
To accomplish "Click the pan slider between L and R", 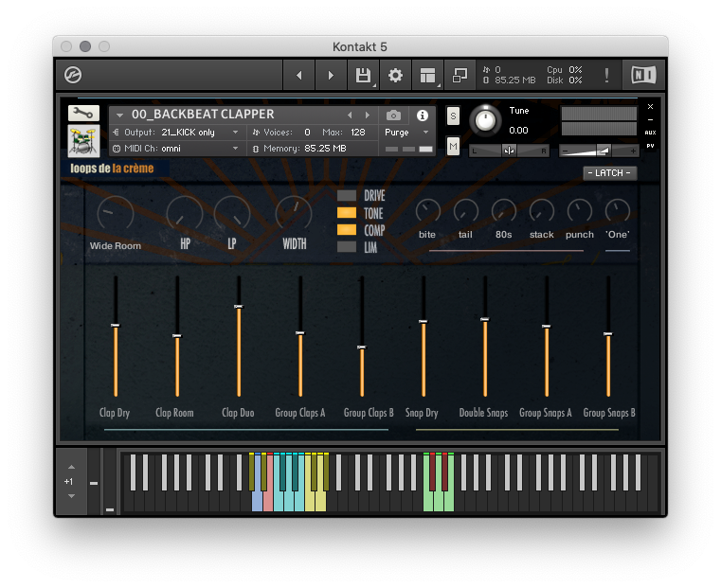I will click(509, 151).
